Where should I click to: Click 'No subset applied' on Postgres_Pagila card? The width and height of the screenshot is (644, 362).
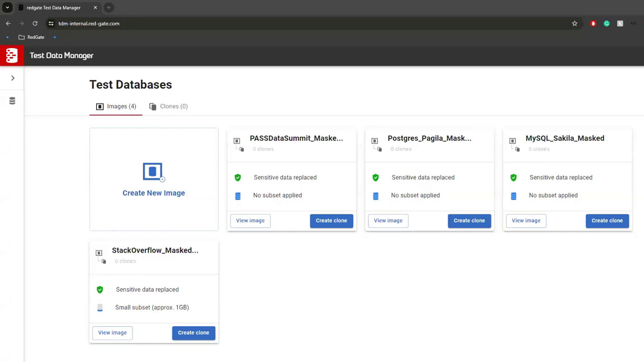pos(415,196)
